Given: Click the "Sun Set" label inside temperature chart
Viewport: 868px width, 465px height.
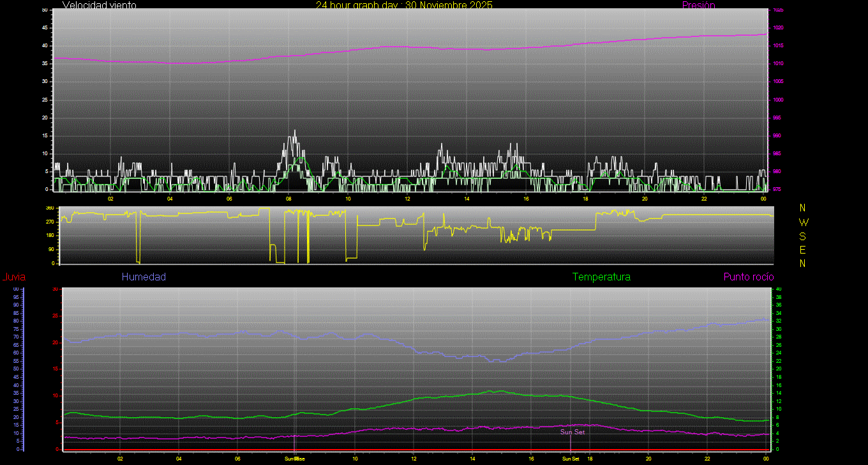Looking at the screenshot, I should (572, 432).
